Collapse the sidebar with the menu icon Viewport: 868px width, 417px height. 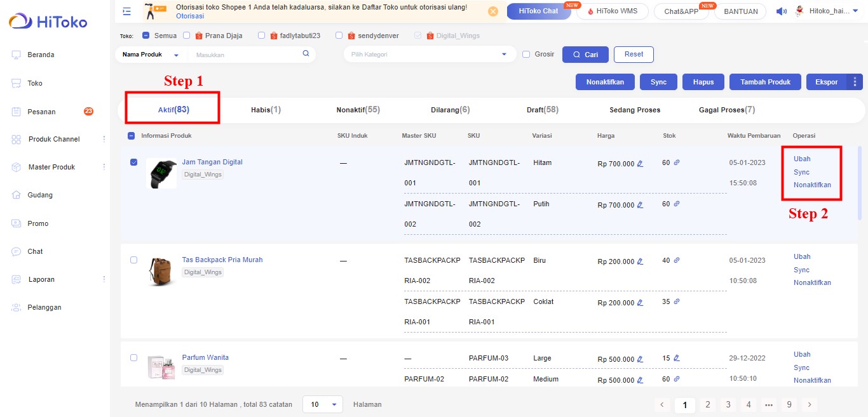pos(127,11)
